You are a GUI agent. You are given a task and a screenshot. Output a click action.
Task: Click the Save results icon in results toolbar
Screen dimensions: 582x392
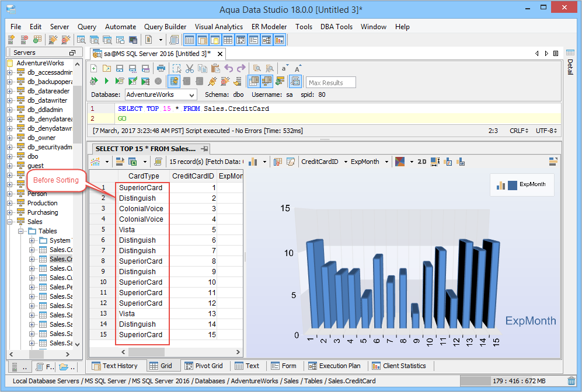click(x=120, y=162)
